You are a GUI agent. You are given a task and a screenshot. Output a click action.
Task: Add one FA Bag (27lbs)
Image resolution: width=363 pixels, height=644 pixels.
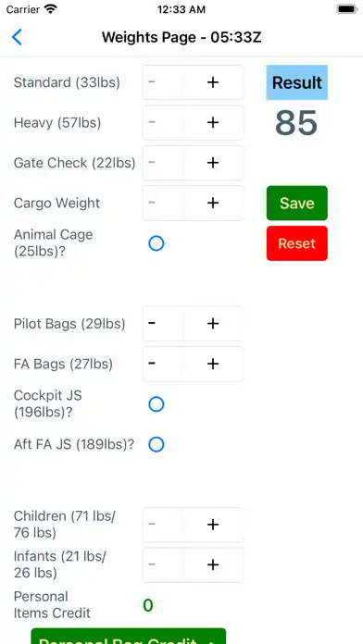tap(213, 364)
